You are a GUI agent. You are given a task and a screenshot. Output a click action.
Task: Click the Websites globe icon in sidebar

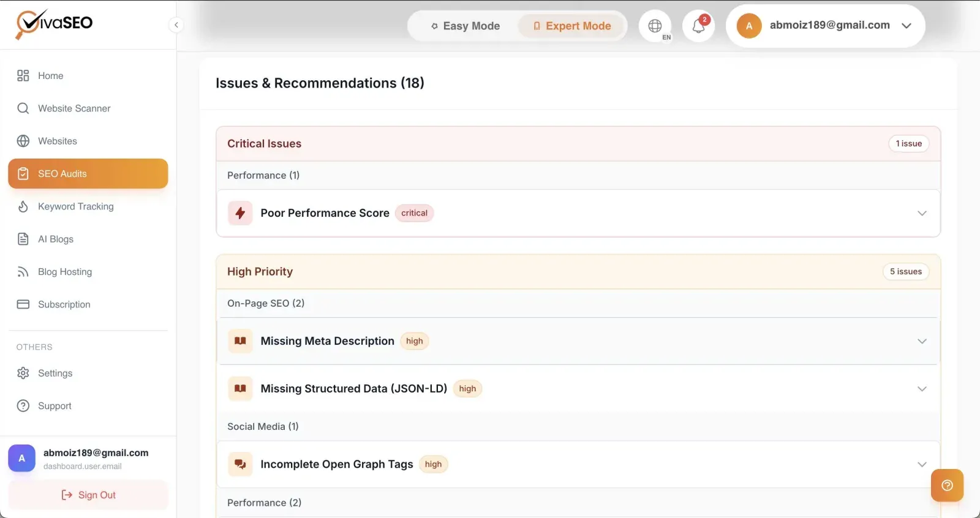click(23, 141)
